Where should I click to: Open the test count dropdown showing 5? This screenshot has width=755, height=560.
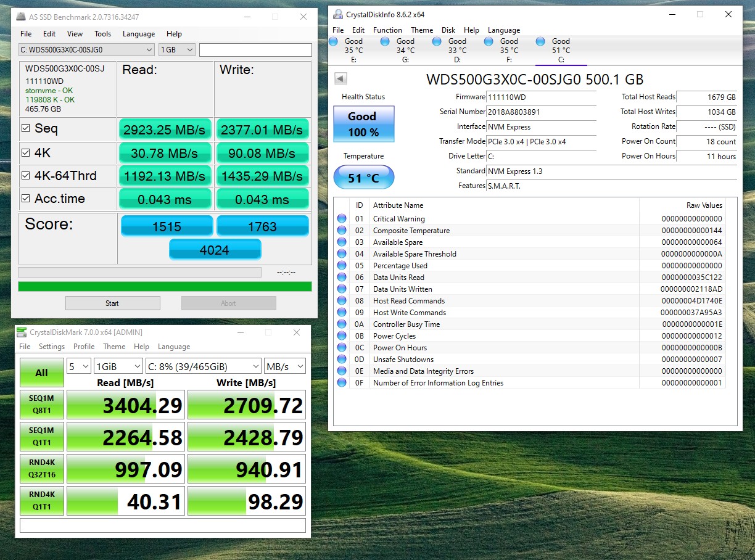point(79,366)
